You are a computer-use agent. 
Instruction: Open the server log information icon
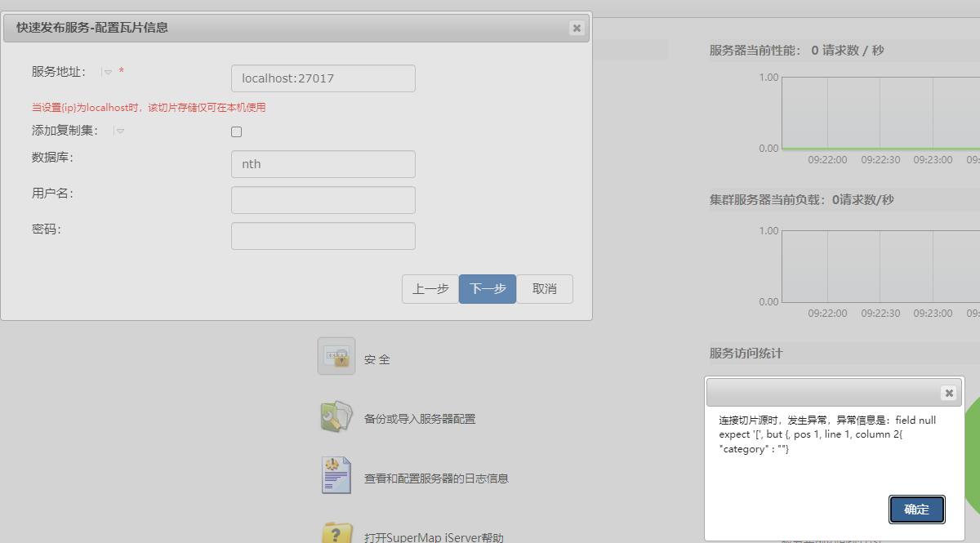click(x=336, y=475)
